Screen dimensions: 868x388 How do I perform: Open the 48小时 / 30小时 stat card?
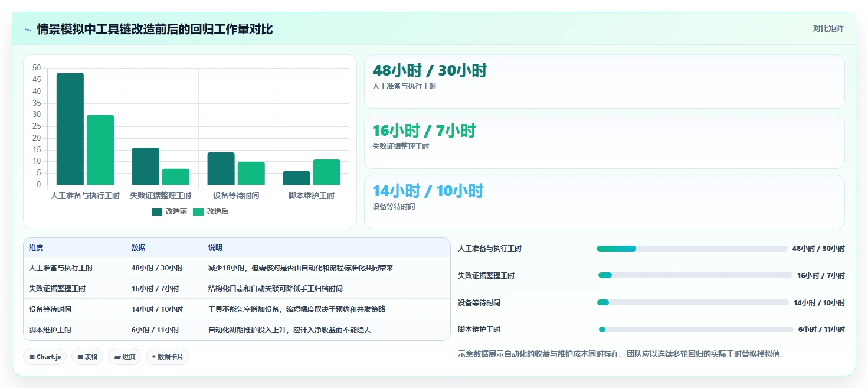coord(604,81)
